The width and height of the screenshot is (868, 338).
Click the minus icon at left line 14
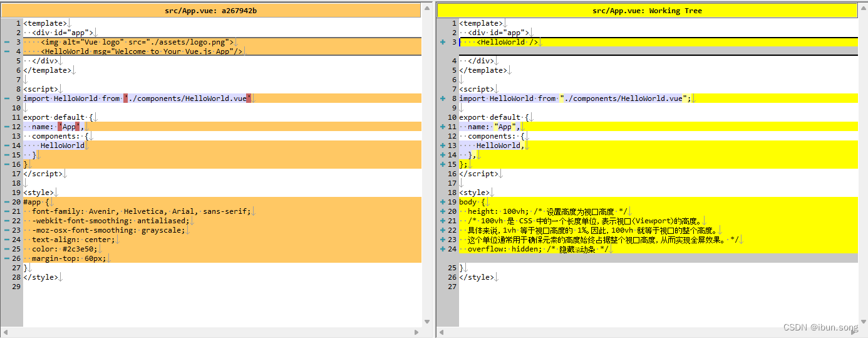6,145
